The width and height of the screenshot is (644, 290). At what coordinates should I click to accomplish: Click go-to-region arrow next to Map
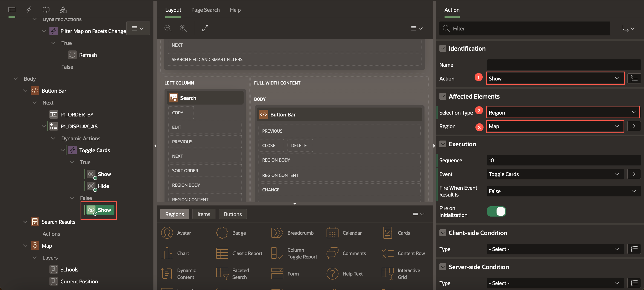pyautogui.click(x=634, y=126)
